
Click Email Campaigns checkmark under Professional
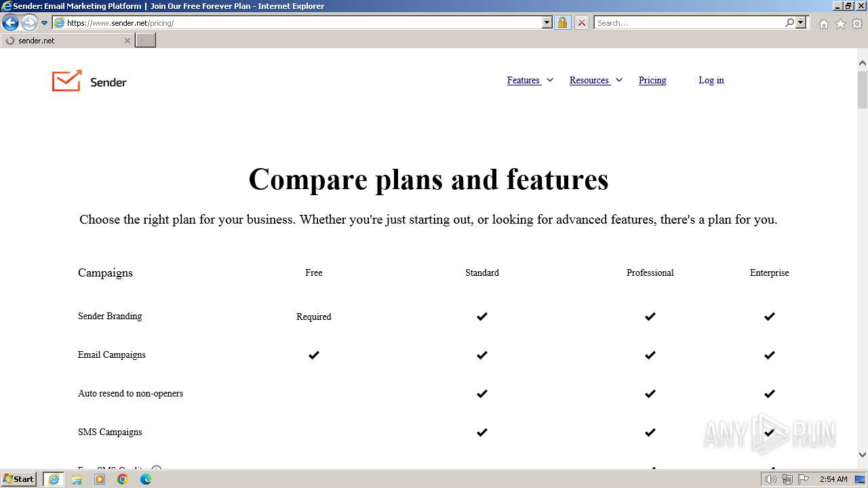pos(650,355)
